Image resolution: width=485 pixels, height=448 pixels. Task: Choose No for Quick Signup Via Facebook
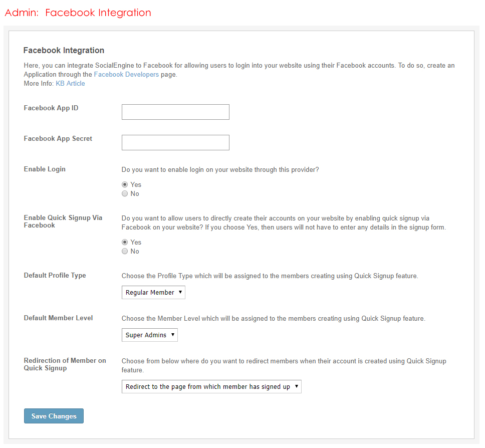125,252
